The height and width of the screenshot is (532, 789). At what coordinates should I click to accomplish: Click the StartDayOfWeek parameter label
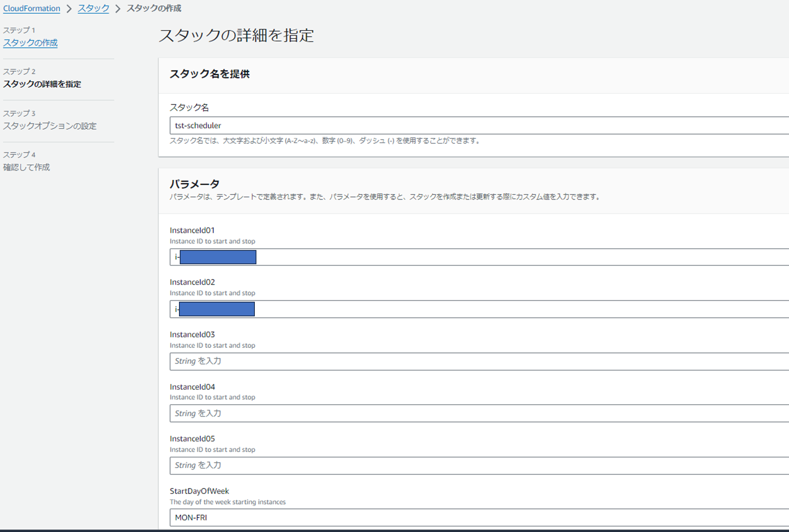click(200, 491)
